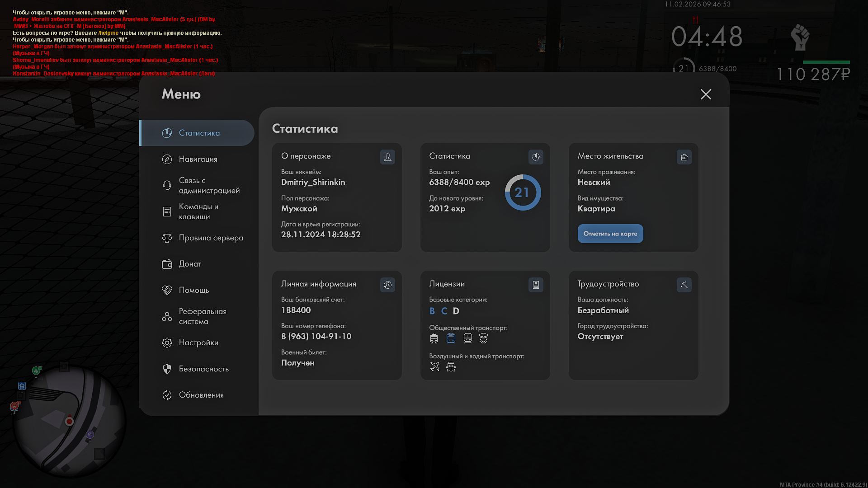Viewport: 868px width, 488px height.
Task: Click the hammer icon in Трудоустройство card
Action: [x=684, y=285]
